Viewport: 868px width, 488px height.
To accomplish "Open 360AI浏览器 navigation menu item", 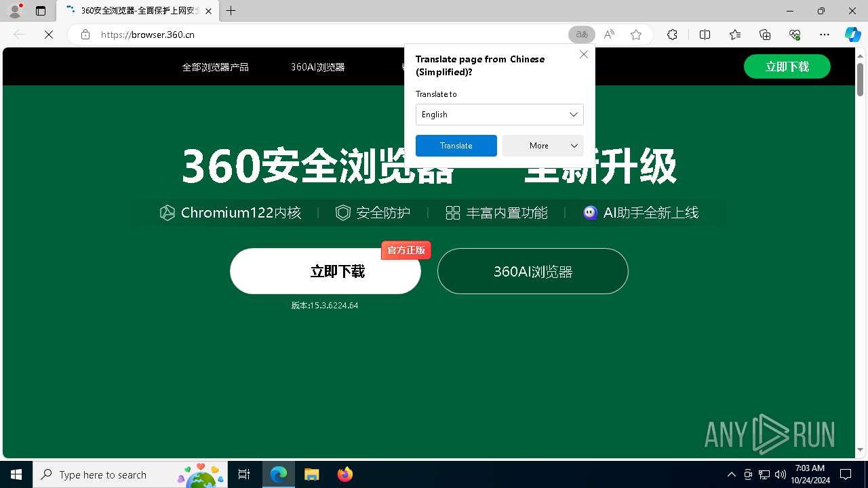I will (318, 67).
